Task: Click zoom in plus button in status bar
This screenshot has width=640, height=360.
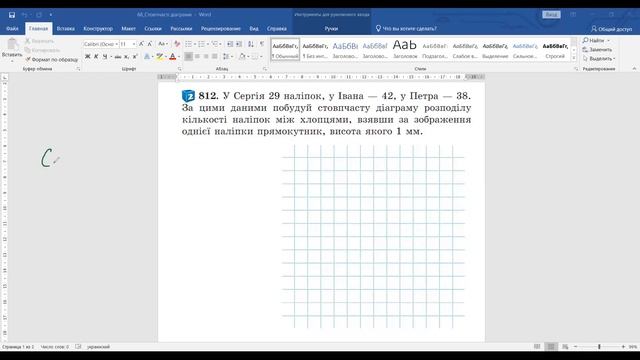Action: click(623, 347)
